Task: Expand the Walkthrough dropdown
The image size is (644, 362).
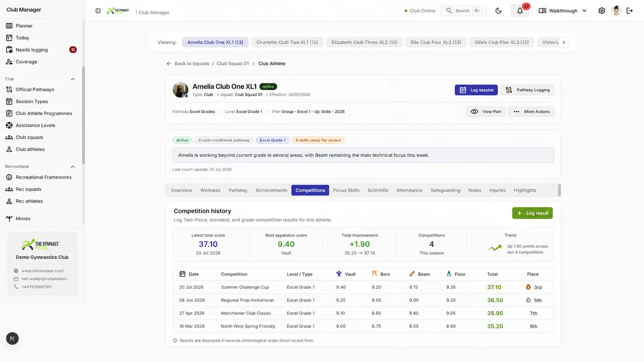Action: point(563,11)
